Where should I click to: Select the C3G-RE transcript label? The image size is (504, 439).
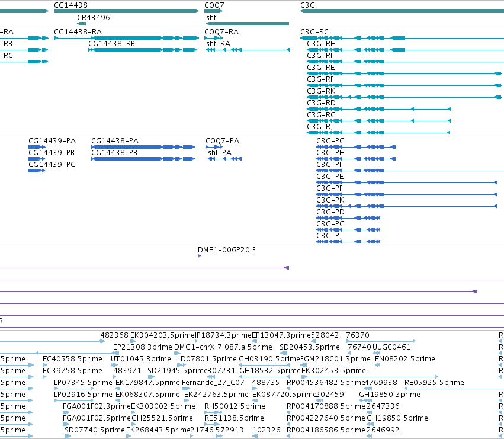tap(321, 68)
